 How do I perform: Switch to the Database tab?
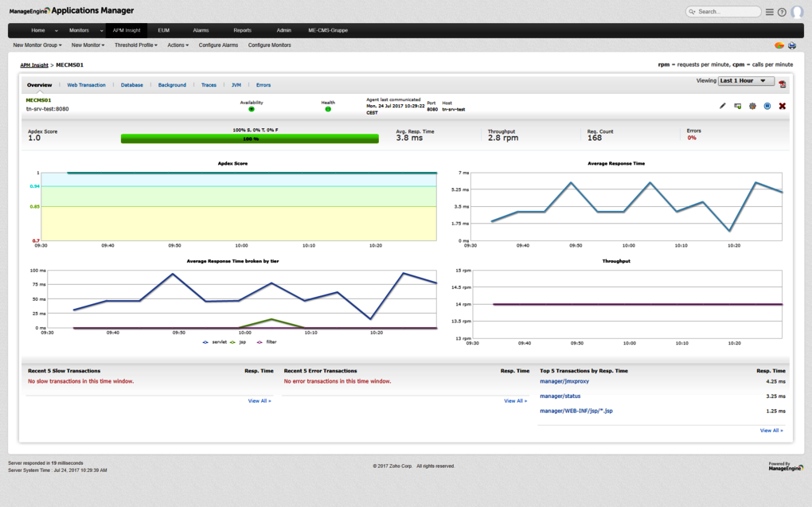[132, 85]
